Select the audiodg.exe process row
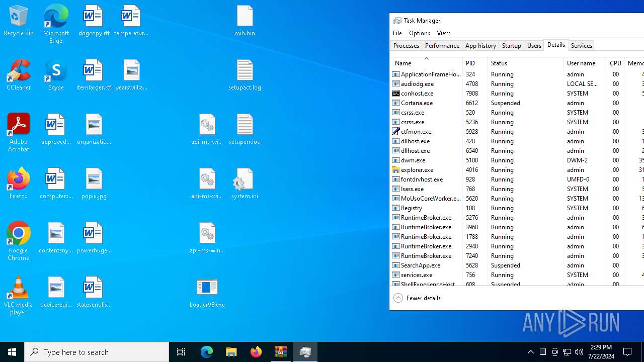Screen dimensions: 644x362 (x=517, y=84)
